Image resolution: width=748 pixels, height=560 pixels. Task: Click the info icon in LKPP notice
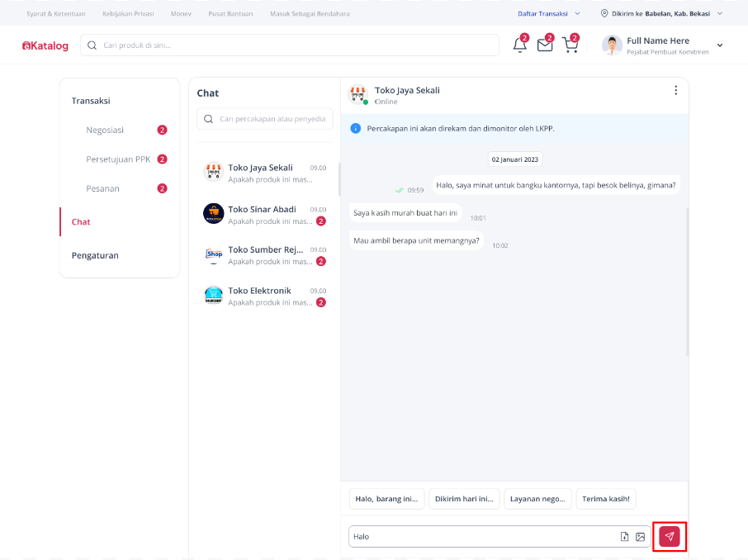pyautogui.click(x=355, y=128)
